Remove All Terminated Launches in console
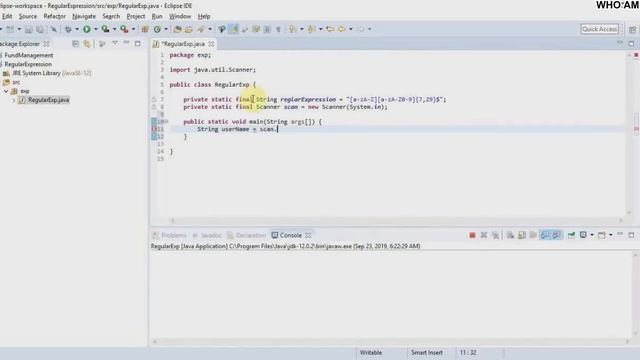This screenshot has width=640, height=360. [x=495, y=235]
